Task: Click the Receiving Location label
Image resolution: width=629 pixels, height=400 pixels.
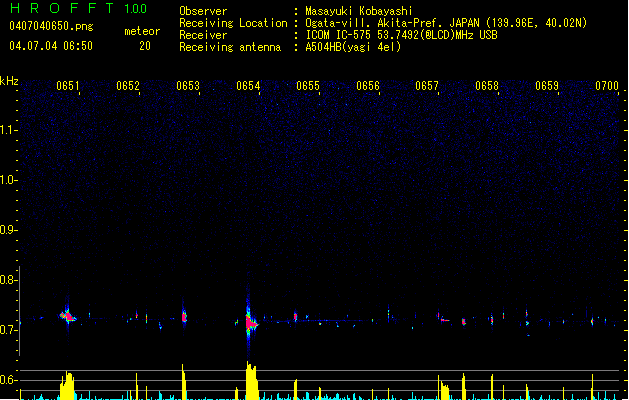Action: click(233, 23)
